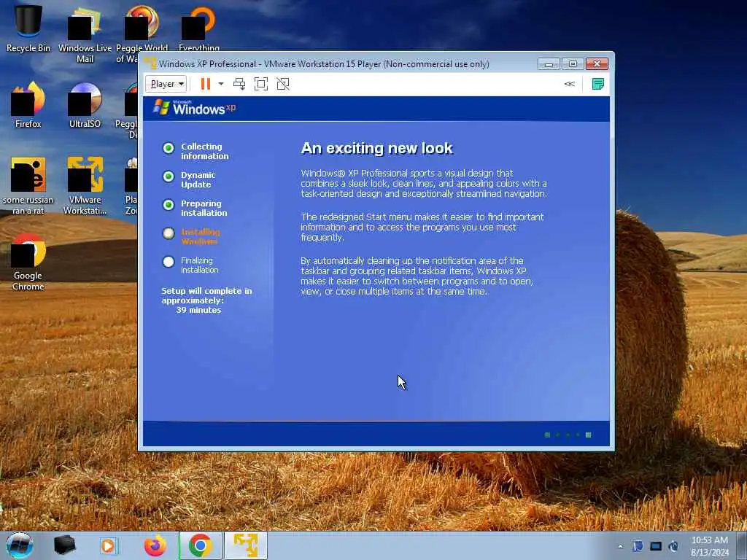The width and height of the screenshot is (747, 560).
Task: Pause the virtual machine
Action: click(x=205, y=84)
